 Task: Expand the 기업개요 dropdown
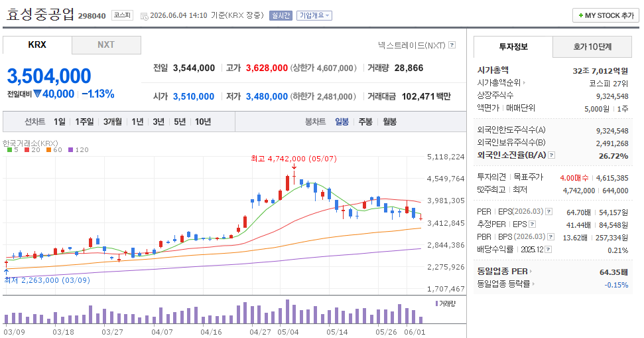[314, 16]
